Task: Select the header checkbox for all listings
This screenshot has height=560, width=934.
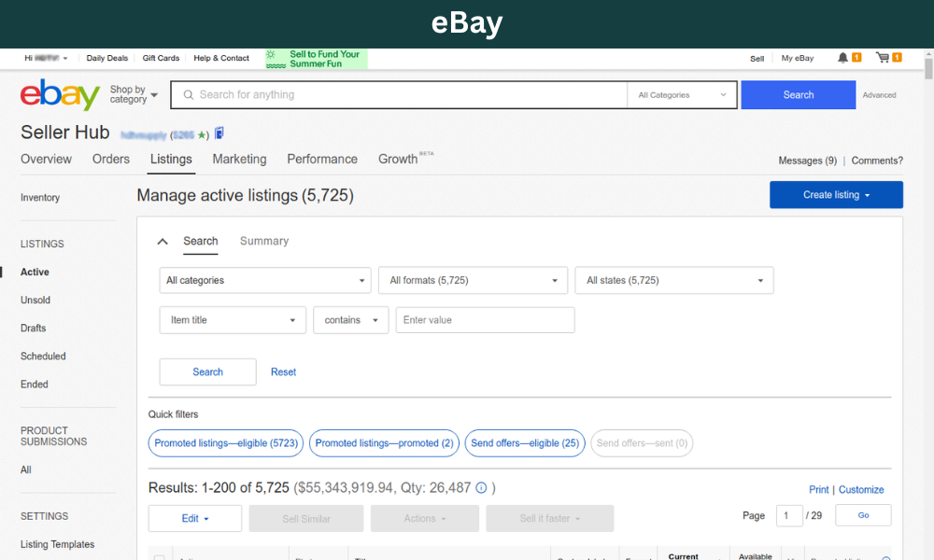Action: pos(159,558)
